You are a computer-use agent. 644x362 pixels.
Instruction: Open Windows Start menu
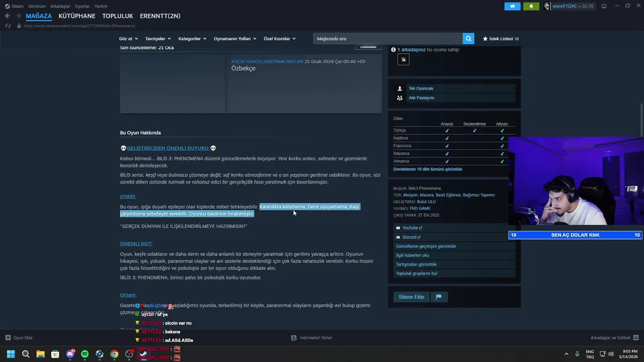pyautogui.click(x=11, y=354)
